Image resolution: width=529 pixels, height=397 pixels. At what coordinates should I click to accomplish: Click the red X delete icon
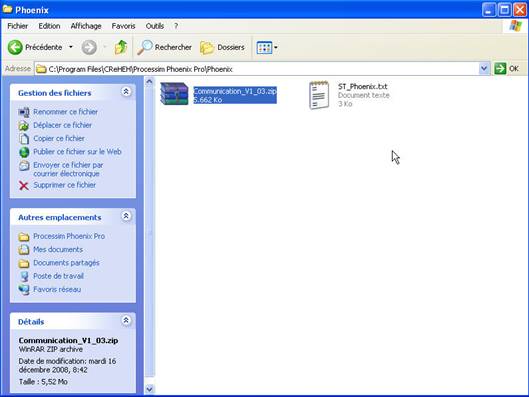pos(24,186)
